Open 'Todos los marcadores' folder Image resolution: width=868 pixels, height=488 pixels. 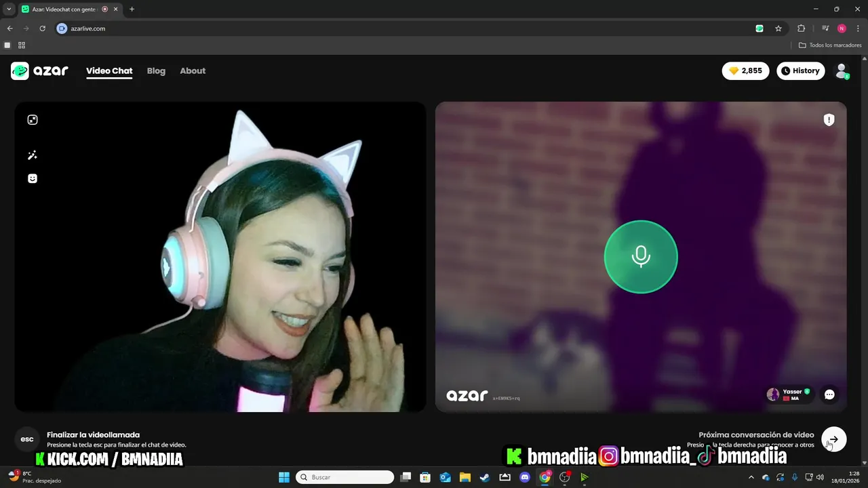tap(830, 45)
